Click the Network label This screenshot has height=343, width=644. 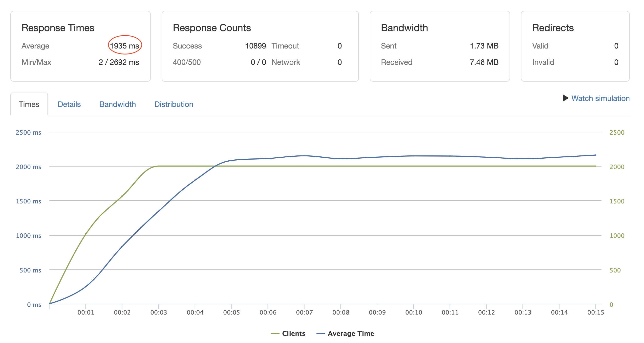click(286, 62)
